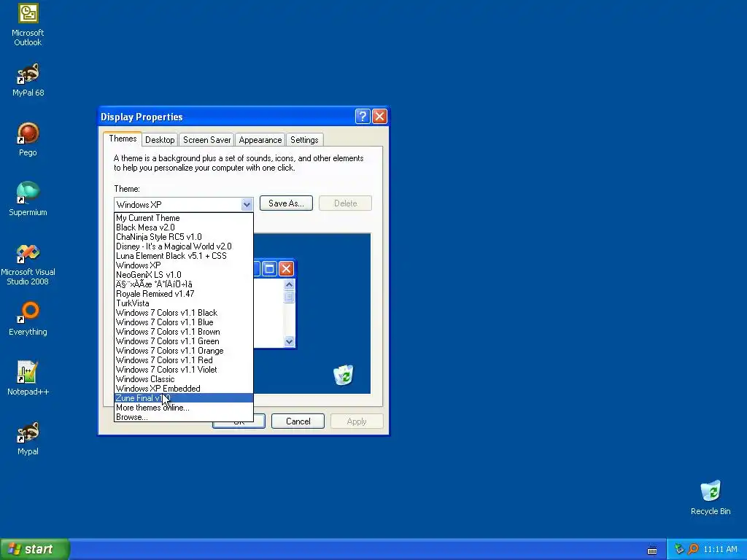Select Microsoft Visual Studio 2008 icon

(28, 264)
